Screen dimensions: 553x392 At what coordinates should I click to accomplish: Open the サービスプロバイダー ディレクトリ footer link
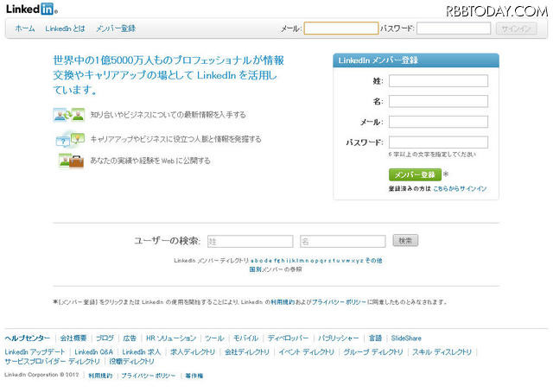tap(52, 361)
